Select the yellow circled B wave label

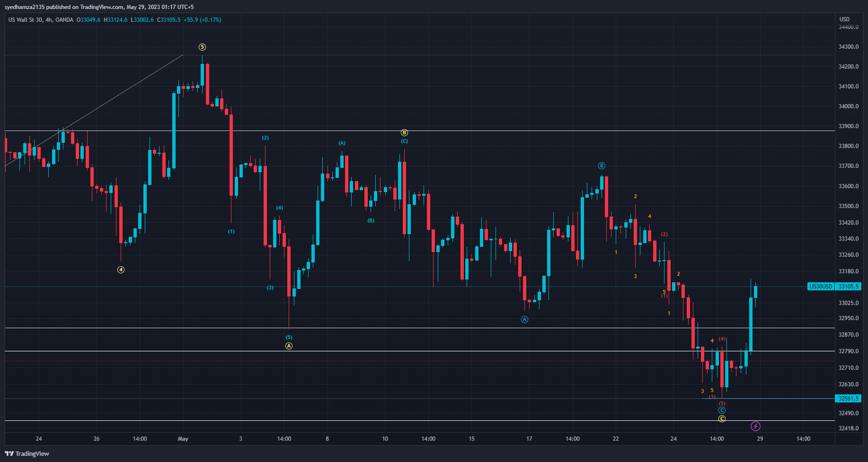[404, 133]
